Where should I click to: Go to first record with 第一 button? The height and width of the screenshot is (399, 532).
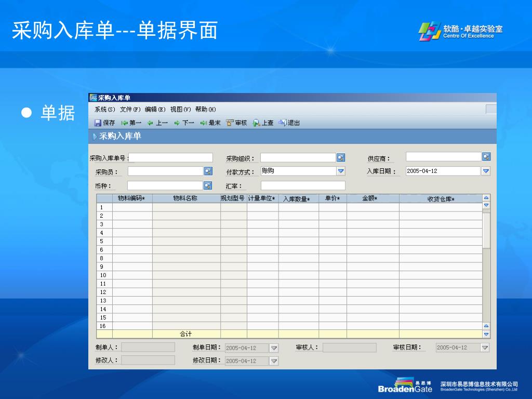[131, 123]
